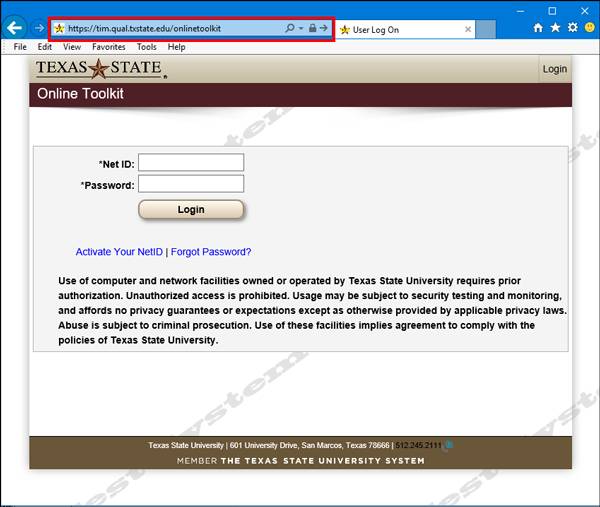
Task: Minimize the browser window
Action: pos(520,11)
